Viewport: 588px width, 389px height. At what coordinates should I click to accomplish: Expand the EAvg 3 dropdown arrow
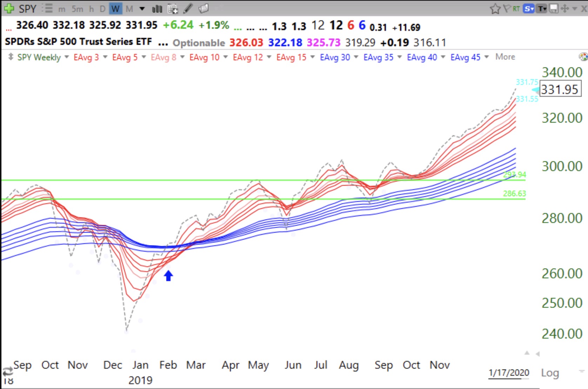(105, 56)
